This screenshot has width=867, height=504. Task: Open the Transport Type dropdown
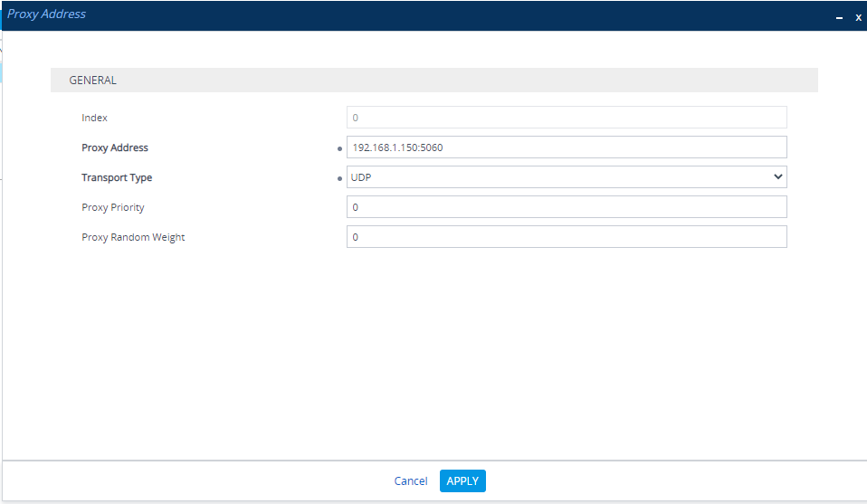(567, 176)
